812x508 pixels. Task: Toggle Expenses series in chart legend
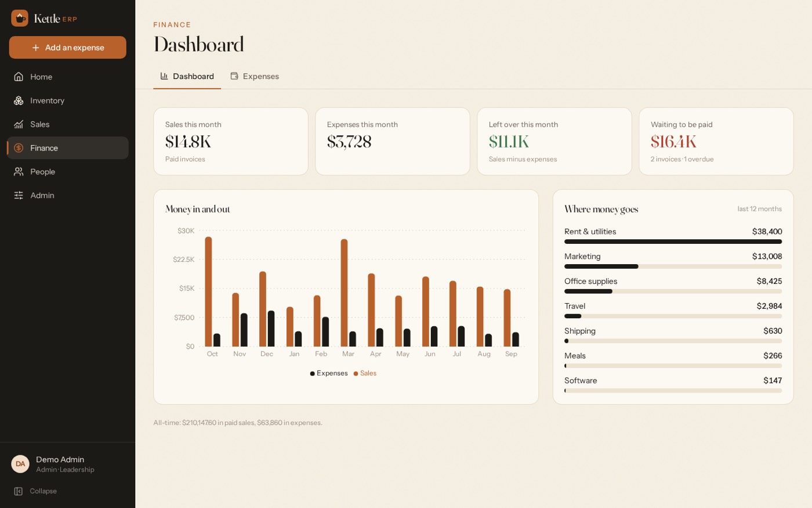pos(329,373)
